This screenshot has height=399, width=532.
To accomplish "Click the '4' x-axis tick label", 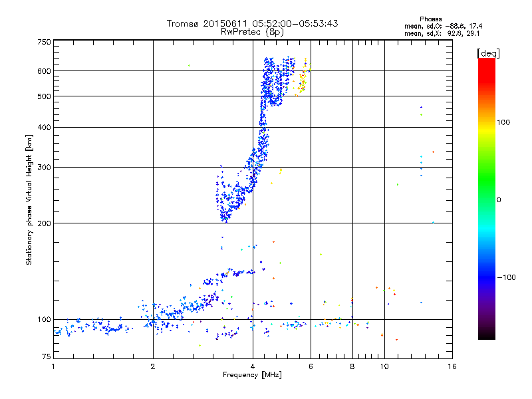I will pos(253,366).
